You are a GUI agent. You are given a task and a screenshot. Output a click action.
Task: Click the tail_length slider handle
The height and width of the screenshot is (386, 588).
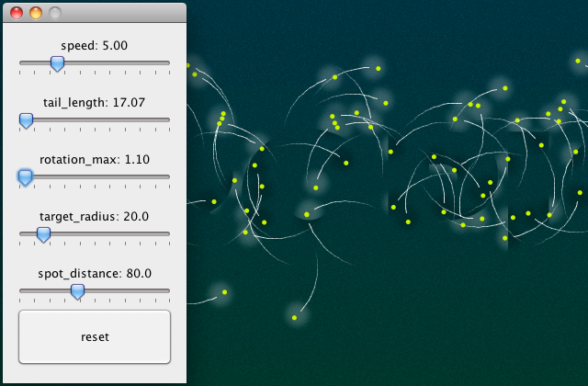pyautogui.click(x=26, y=120)
